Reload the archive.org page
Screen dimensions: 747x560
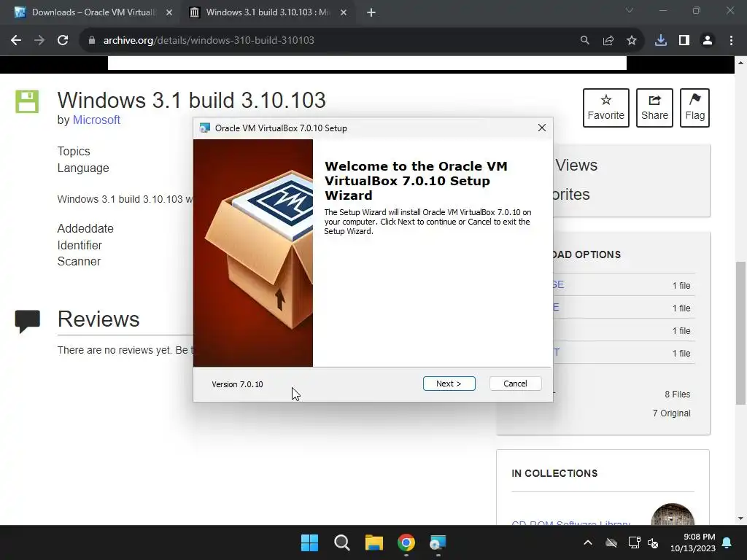click(x=63, y=40)
